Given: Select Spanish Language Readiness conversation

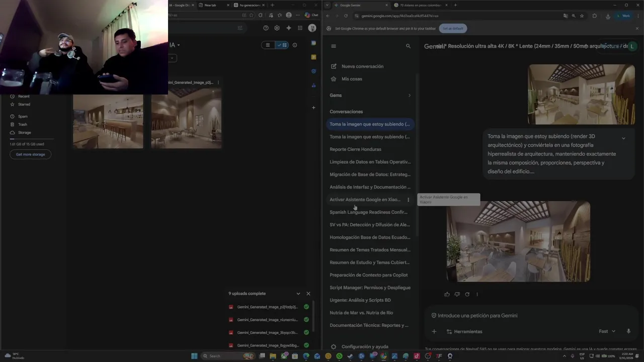Looking at the screenshot, I should pyautogui.click(x=370, y=212).
